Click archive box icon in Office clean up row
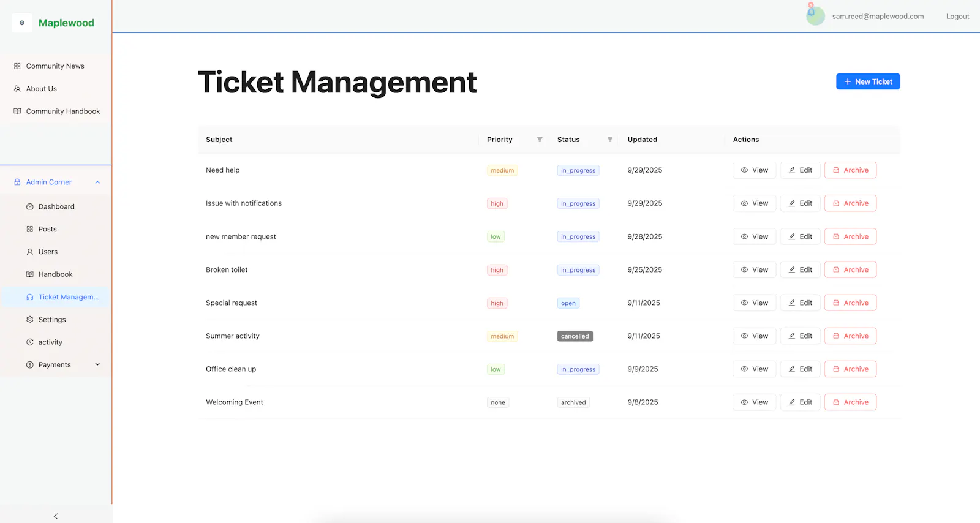Image resolution: width=980 pixels, height=523 pixels. pos(836,369)
